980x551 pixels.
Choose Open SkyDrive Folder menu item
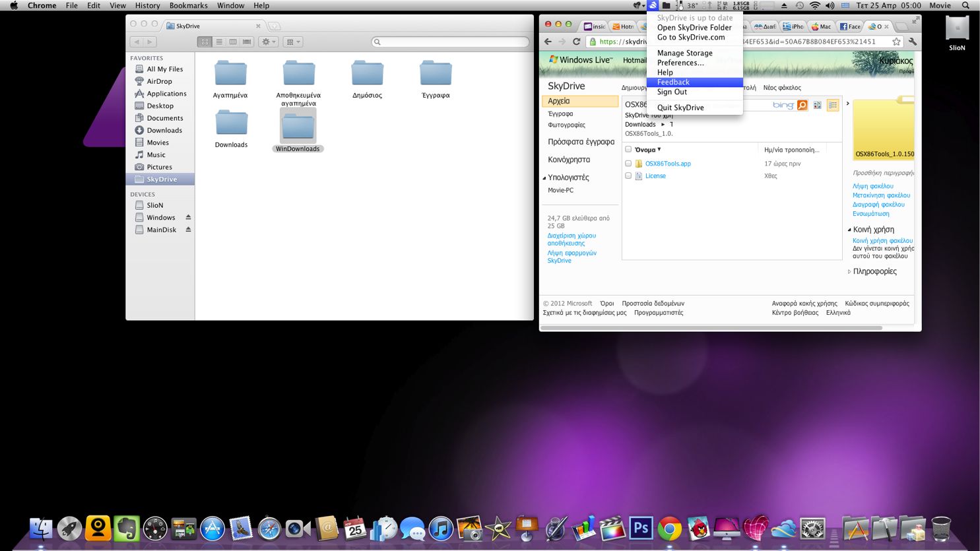tap(694, 28)
